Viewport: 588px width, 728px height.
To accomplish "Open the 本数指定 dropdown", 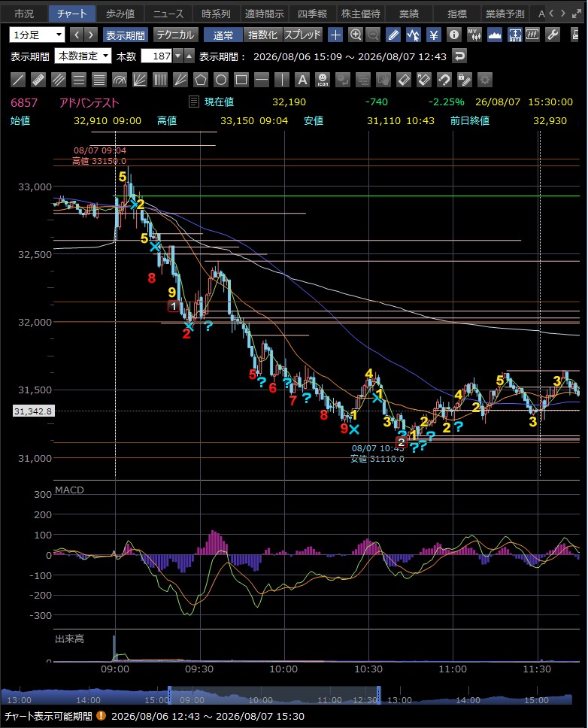I will click(x=83, y=56).
